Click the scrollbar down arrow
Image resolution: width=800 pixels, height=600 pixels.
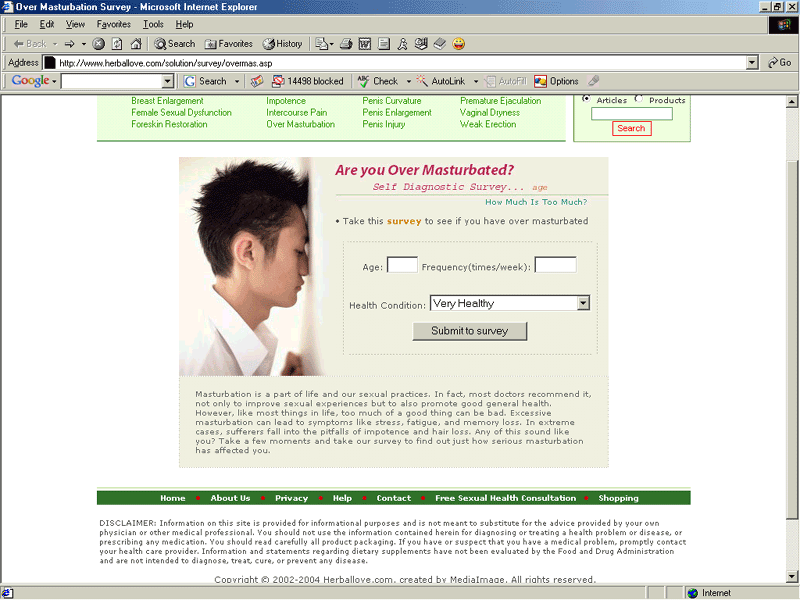coord(792,577)
